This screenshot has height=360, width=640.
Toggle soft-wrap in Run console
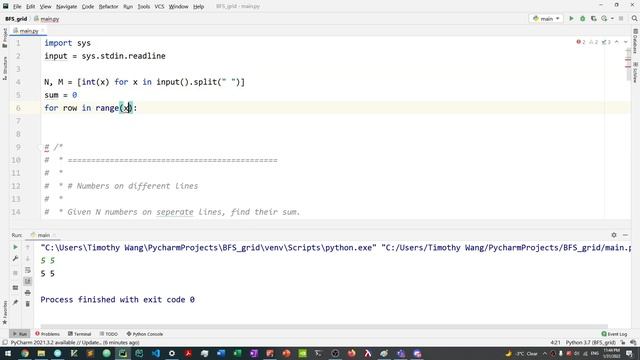pos(28,270)
